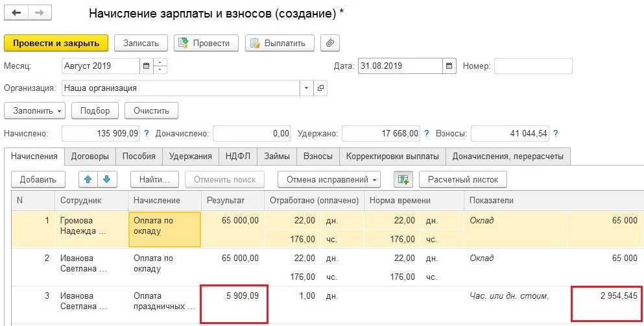The width and height of the screenshot is (644, 326).
Task: Select the highlighted Оплата по окладу cell in row 1
Action: pos(165,229)
